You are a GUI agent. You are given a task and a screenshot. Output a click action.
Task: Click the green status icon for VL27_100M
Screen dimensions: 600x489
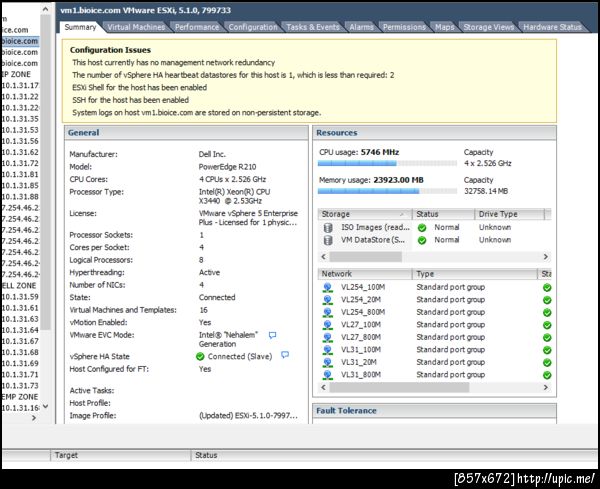tap(547, 325)
